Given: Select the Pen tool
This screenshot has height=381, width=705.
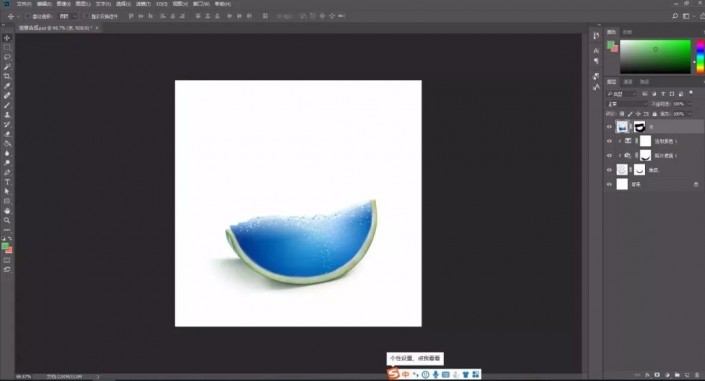Looking at the screenshot, I should click(7, 172).
